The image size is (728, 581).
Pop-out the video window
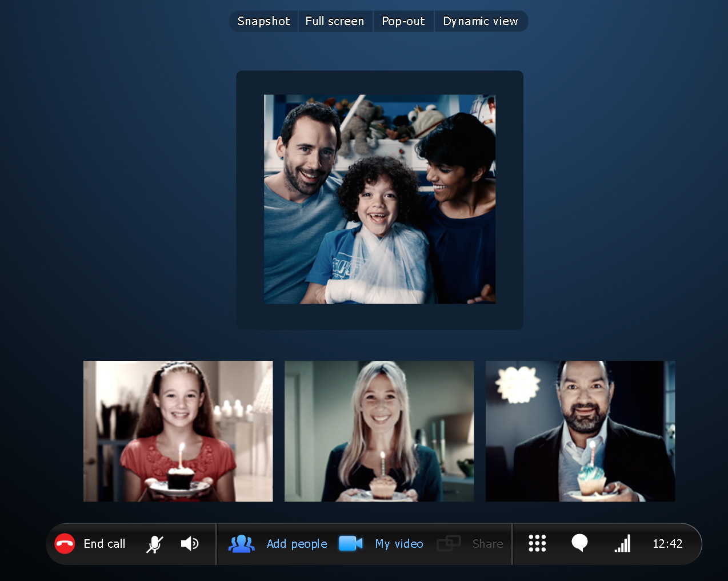tap(403, 21)
